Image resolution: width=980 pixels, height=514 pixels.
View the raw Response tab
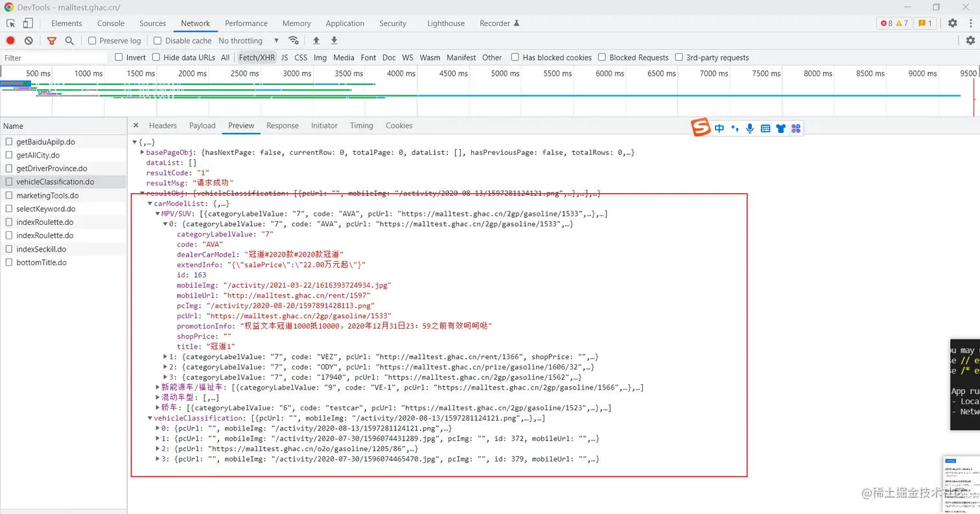coord(283,126)
